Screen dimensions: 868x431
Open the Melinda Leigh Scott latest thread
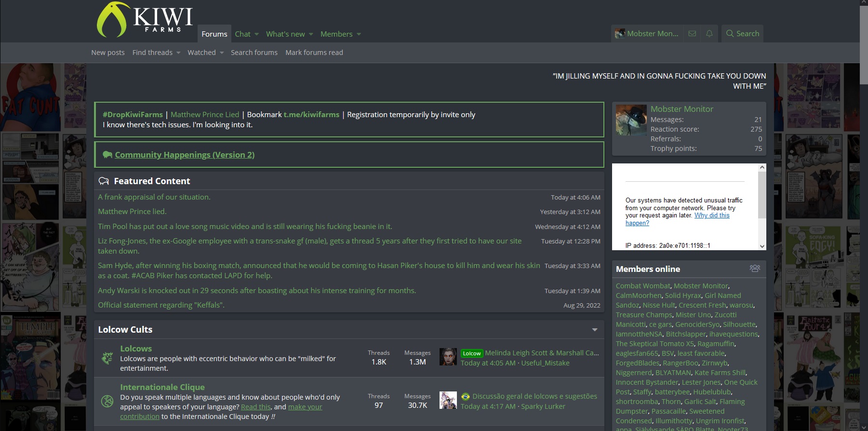542,353
